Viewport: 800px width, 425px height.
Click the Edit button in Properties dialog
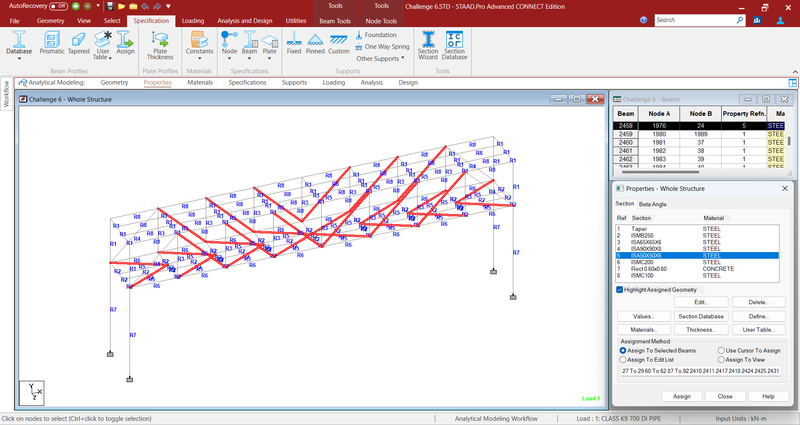click(x=701, y=303)
